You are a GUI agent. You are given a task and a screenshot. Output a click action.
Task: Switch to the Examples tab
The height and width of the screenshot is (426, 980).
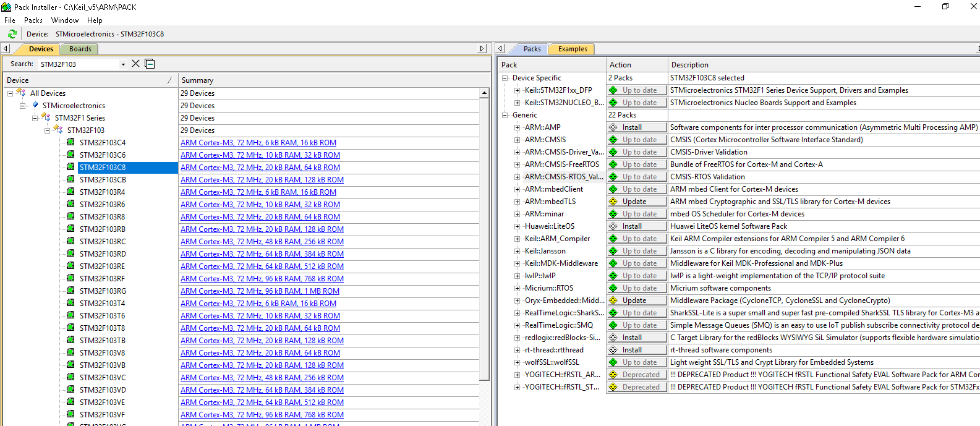(x=573, y=49)
